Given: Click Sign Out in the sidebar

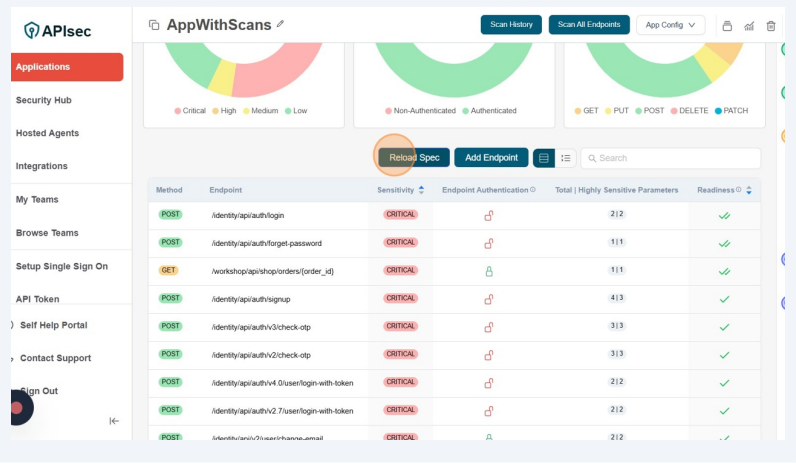Looking at the screenshot, I should pyautogui.click(x=40, y=391).
